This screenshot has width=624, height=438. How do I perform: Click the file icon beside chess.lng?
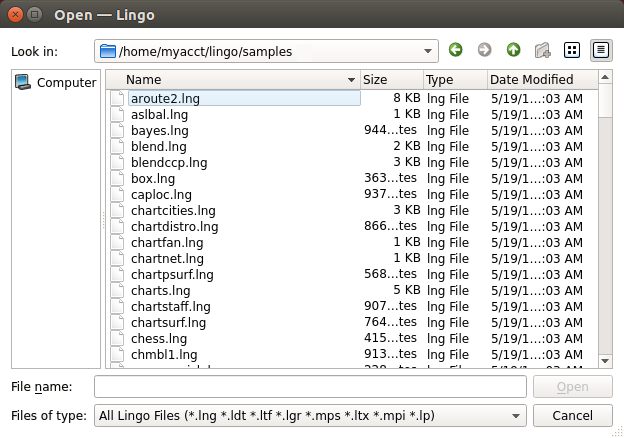[117, 338]
